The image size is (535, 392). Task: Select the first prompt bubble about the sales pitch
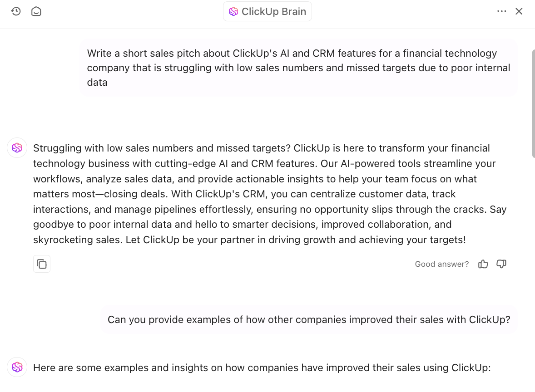pyautogui.click(x=298, y=68)
